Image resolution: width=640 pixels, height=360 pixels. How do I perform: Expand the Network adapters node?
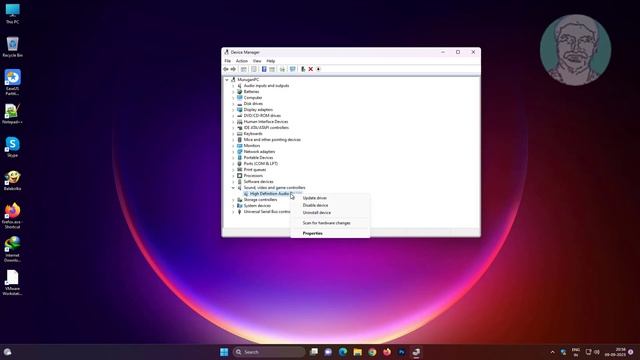(233, 152)
